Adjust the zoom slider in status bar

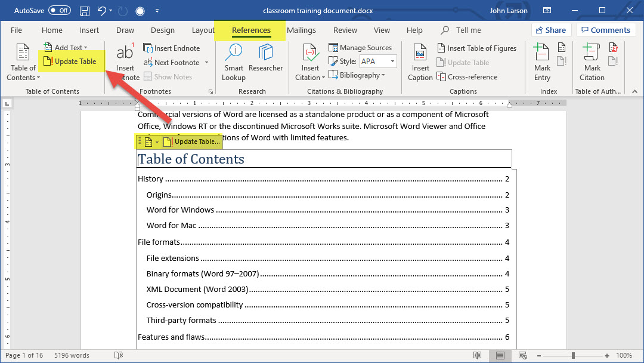pos(573,356)
